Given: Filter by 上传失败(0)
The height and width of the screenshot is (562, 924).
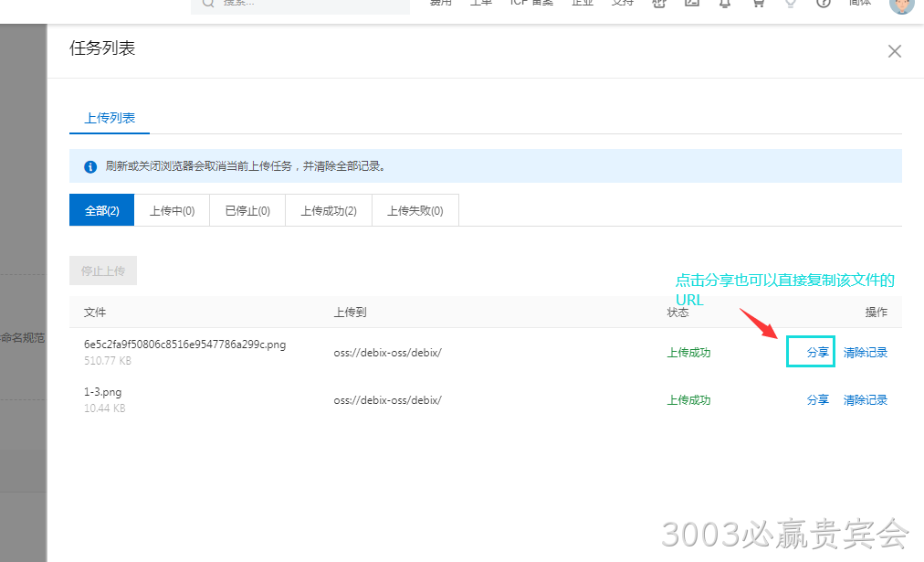Looking at the screenshot, I should coord(415,210).
